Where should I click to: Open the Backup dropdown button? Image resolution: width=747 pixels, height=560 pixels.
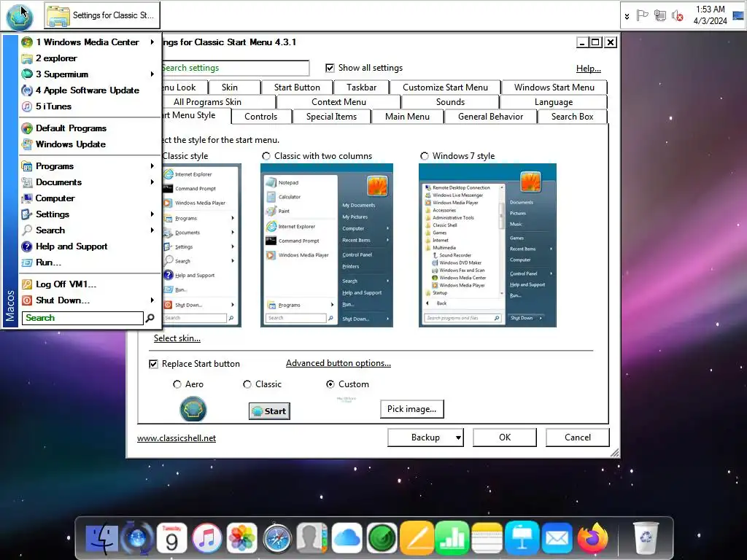point(425,437)
